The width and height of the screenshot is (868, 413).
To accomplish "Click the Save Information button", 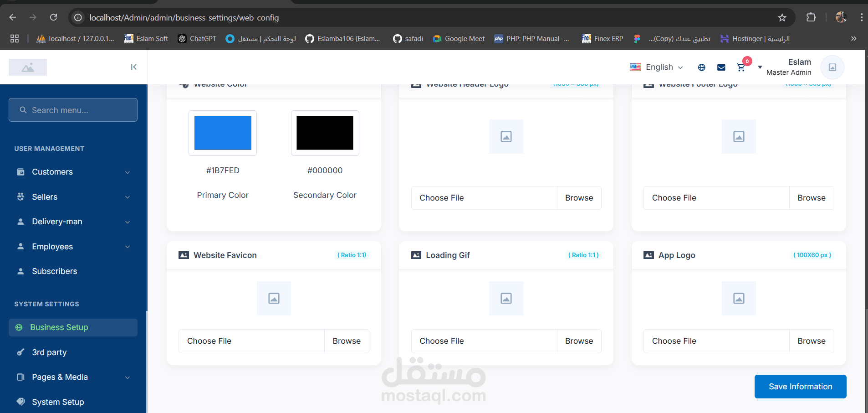I will click(801, 387).
